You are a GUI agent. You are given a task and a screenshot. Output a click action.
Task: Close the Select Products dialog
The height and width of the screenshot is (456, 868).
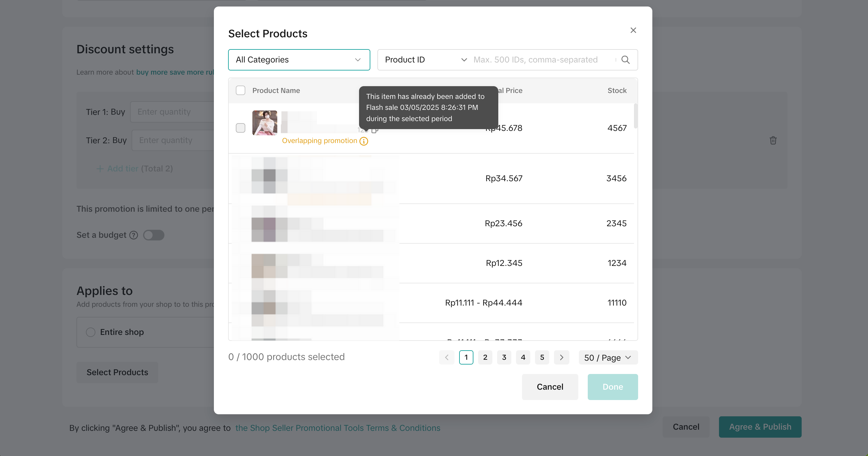(x=633, y=30)
